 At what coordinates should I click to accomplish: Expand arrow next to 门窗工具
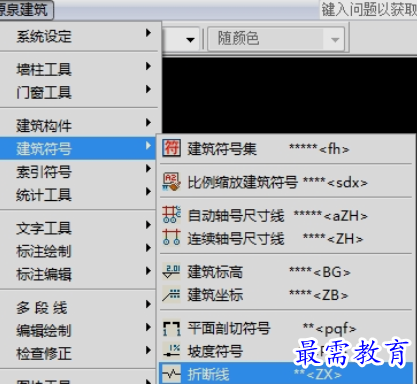click(148, 89)
